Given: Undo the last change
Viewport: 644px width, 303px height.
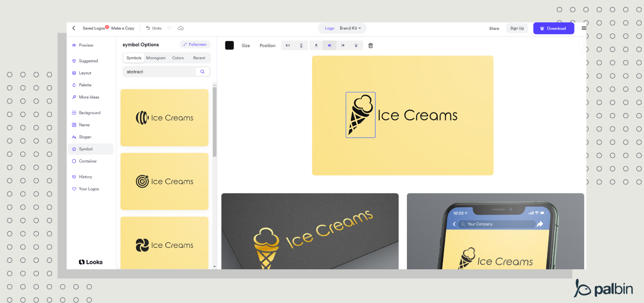Looking at the screenshot, I should (x=154, y=28).
